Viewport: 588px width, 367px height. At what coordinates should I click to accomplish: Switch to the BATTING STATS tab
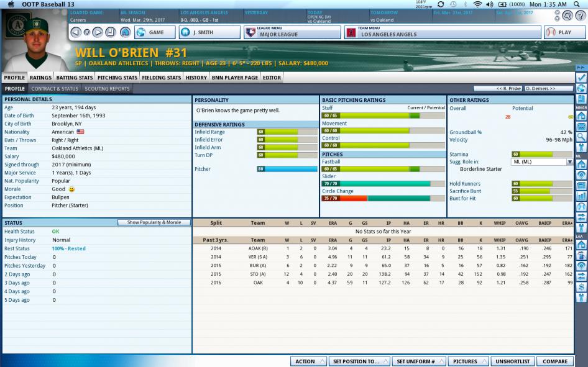tap(74, 78)
